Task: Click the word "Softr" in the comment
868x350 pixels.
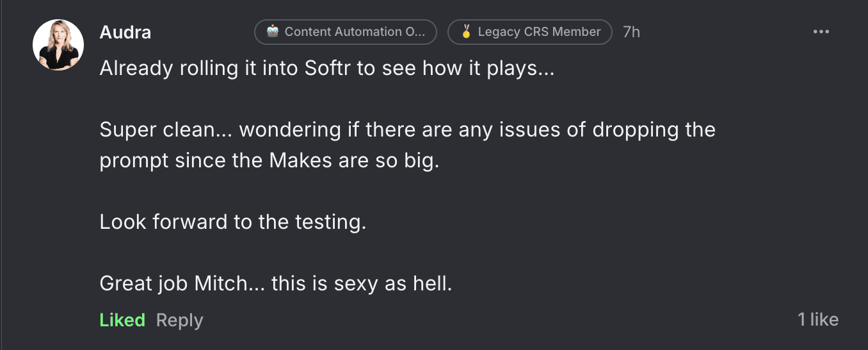Action: (x=328, y=69)
